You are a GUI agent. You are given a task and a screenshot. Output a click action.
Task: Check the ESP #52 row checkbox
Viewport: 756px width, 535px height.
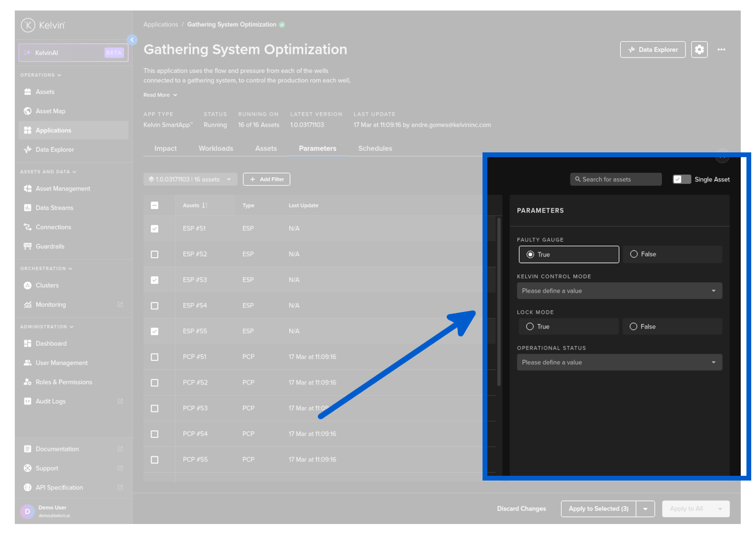[x=155, y=255]
